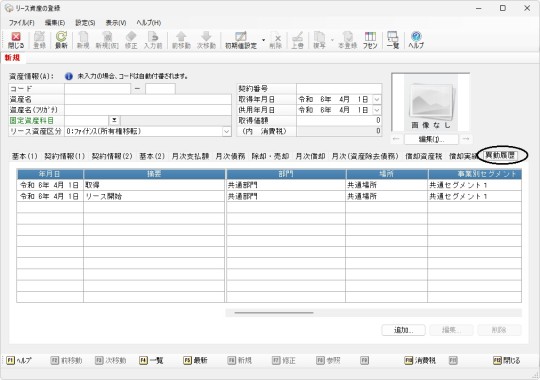Expand the 初期値設定 dropdown arrow
540x380 pixels.
(263, 40)
